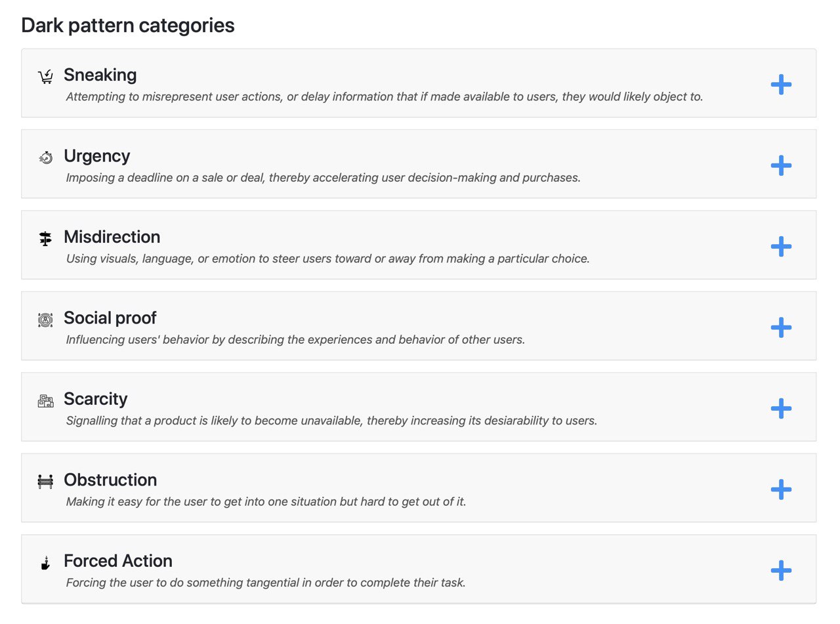The width and height of the screenshot is (840, 624).
Task: Expand the Urgency category with plus
Action: (781, 165)
